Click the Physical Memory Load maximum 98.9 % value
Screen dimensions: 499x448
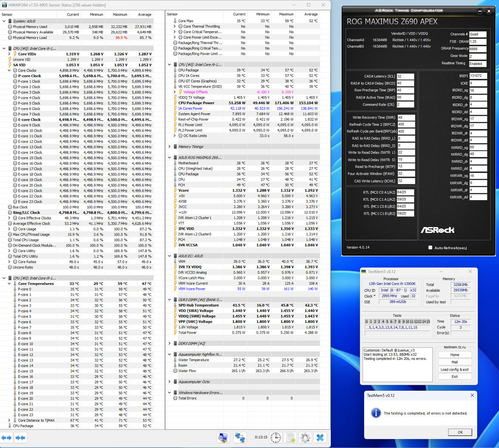point(121,38)
